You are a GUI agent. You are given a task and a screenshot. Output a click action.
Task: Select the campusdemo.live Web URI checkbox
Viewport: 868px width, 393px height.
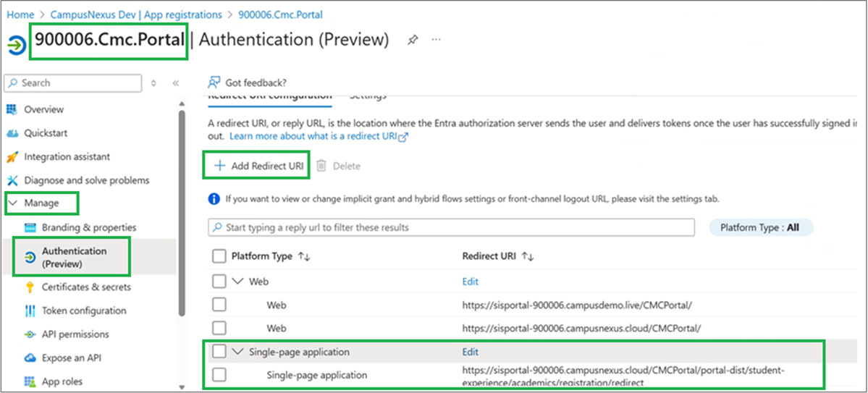(219, 305)
